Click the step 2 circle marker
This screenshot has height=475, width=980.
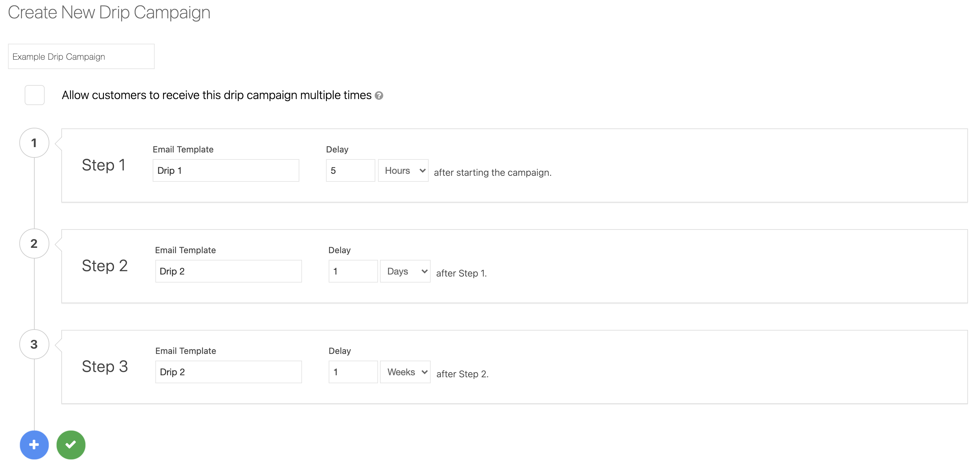pos(34,244)
